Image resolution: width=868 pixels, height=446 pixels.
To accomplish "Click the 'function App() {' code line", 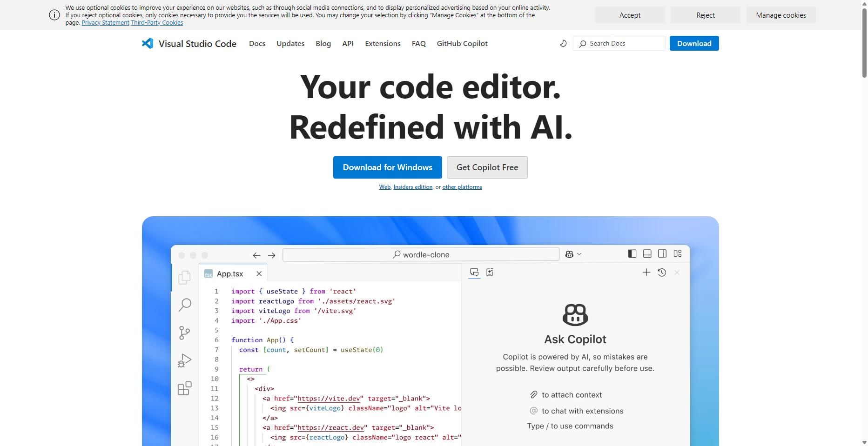I will (x=262, y=340).
